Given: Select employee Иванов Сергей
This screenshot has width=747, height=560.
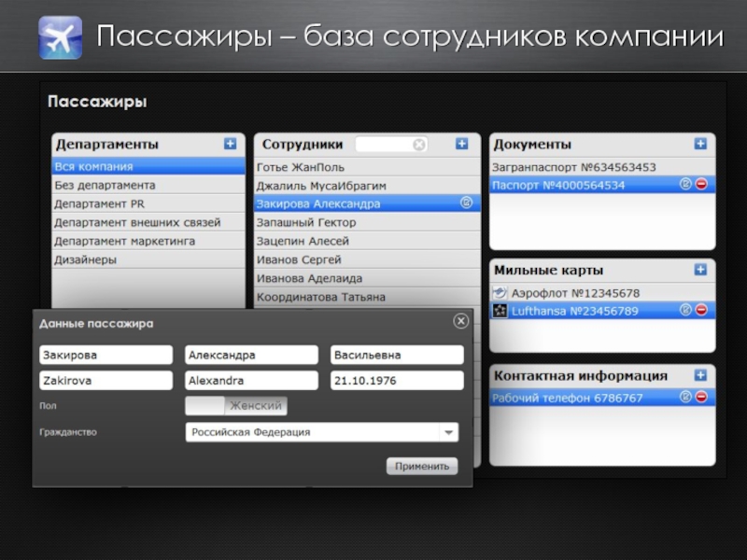Looking at the screenshot, I should click(x=367, y=259).
